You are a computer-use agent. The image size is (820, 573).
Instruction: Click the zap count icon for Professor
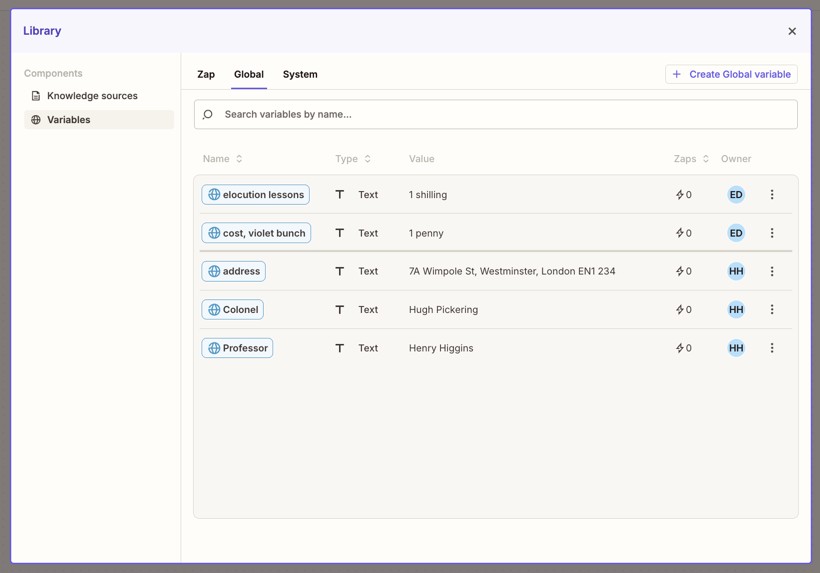coord(680,348)
